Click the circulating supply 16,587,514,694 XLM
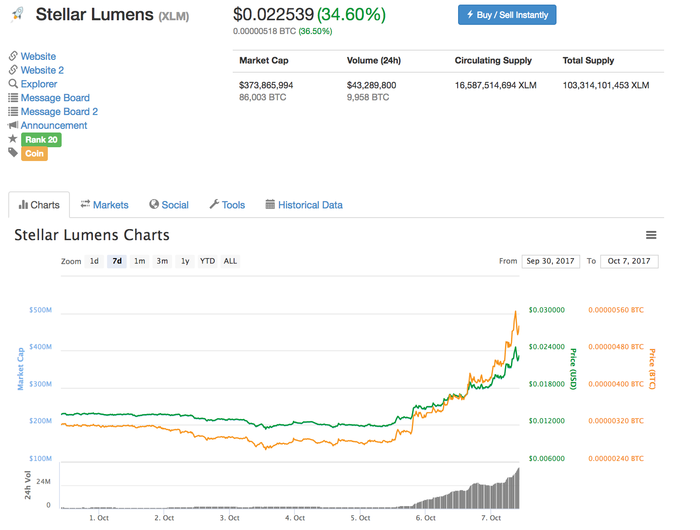The image size is (700, 530). pyautogui.click(x=496, y=85)
